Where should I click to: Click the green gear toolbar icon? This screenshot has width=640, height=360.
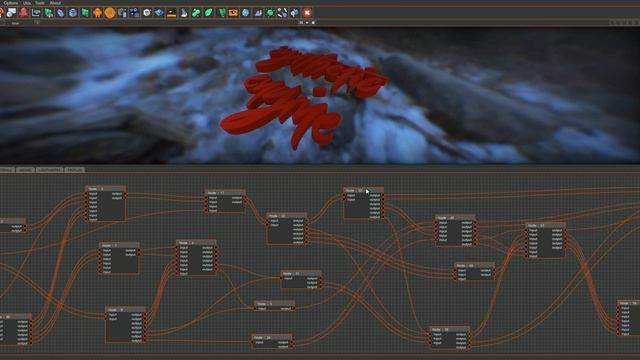270,13
